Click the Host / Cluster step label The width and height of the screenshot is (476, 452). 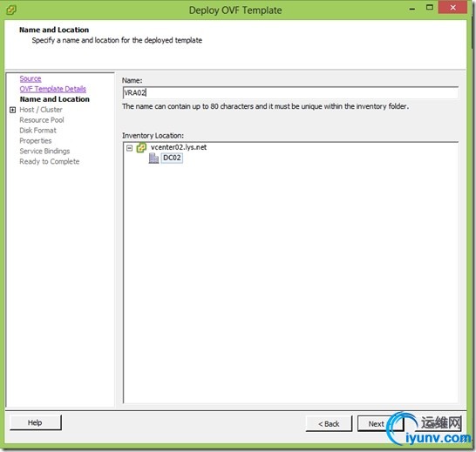[41, 110]
